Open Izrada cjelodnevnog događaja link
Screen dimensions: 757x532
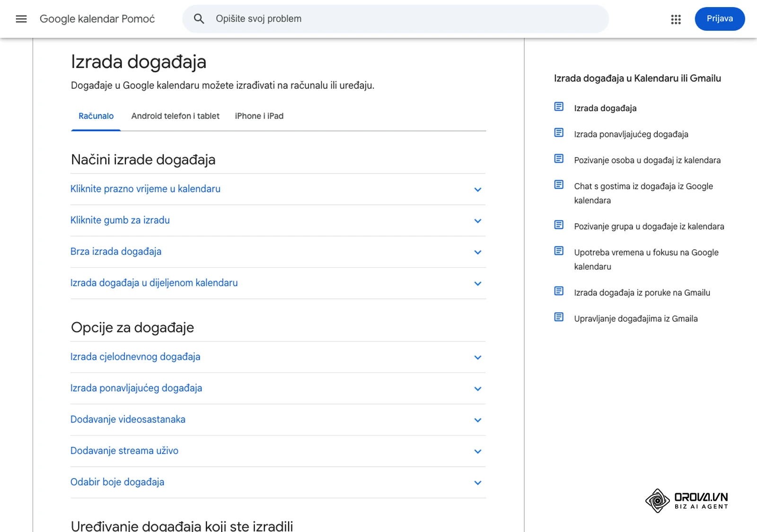pos(135,357)
